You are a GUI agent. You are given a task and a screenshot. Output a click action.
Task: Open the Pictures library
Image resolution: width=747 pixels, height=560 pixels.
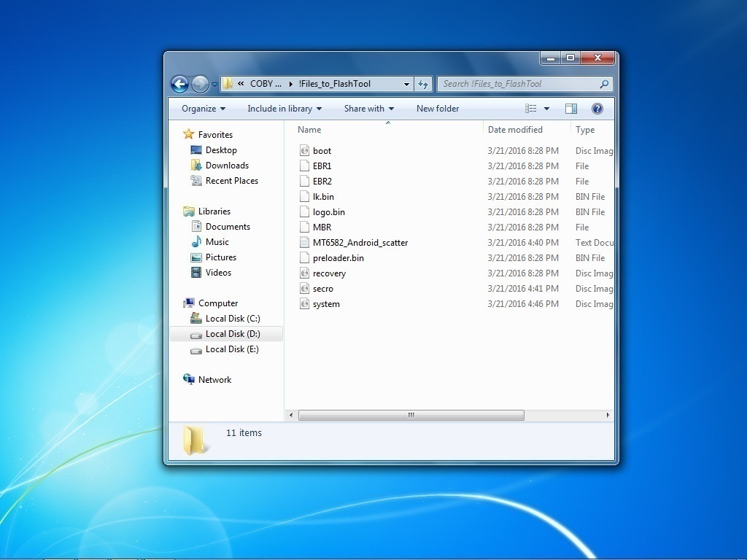[214, 257]
